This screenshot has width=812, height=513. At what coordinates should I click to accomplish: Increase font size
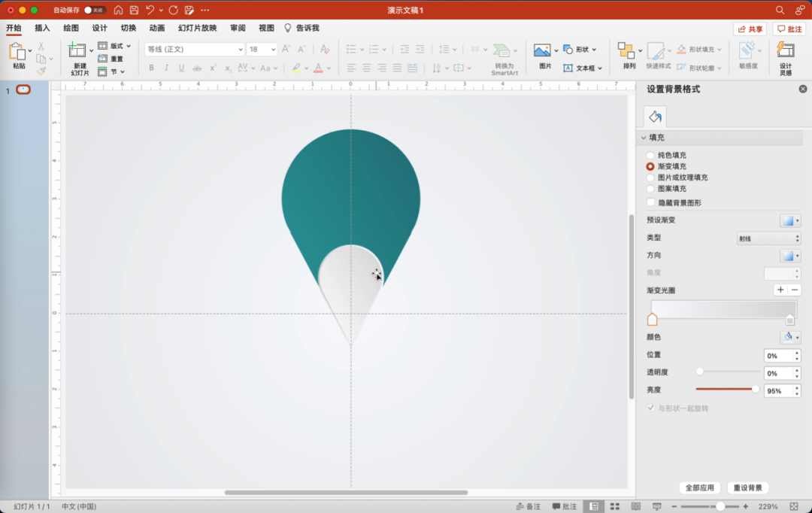pos(286,49)
